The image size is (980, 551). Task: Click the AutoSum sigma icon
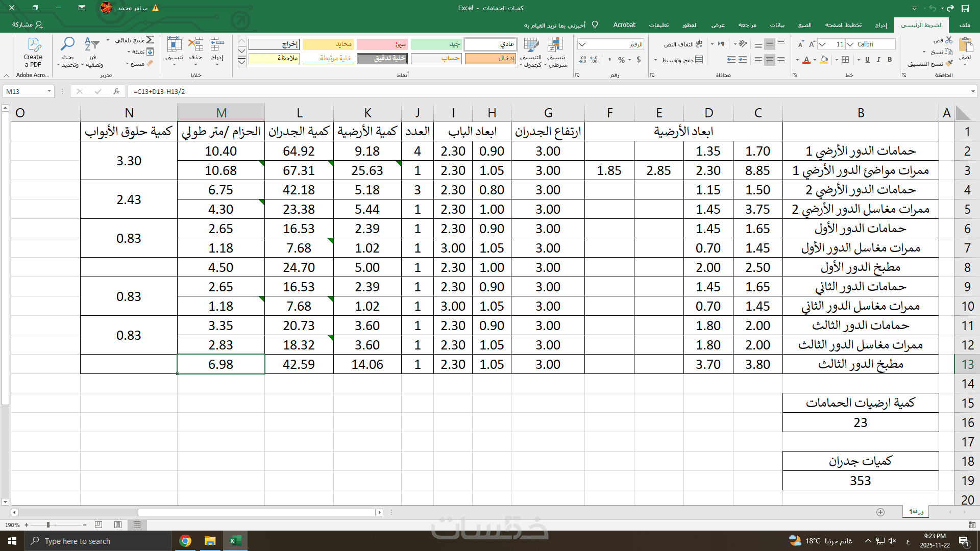pyautogui.click(x=150, y=40)
